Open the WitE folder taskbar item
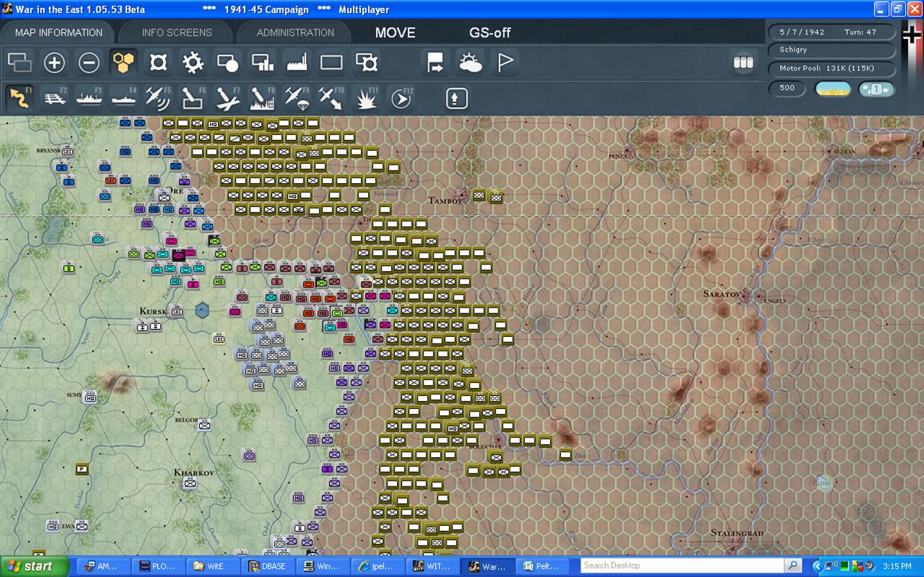Viewport: 924px width, 577px height. click(x=212, y=566)
